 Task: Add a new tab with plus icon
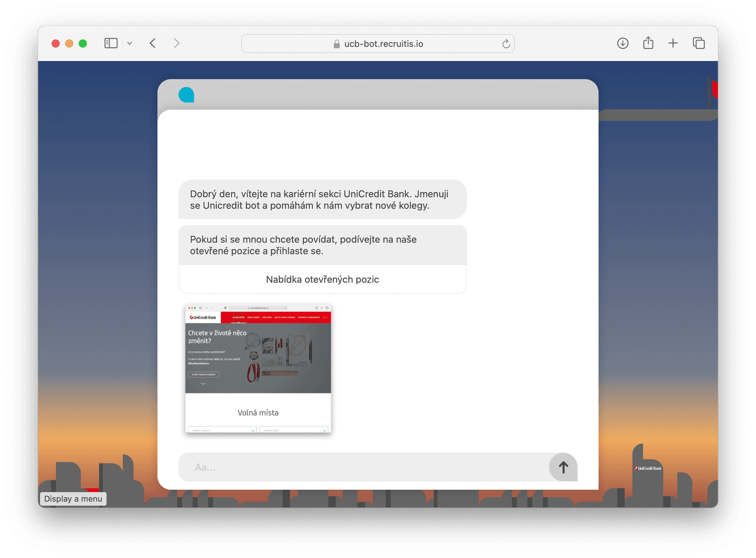[x=673, y=43]
